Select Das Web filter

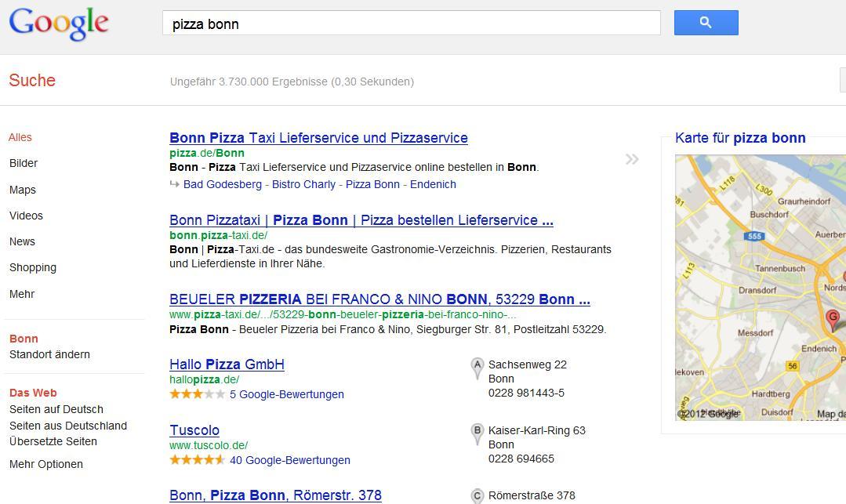tap(33, 393)
